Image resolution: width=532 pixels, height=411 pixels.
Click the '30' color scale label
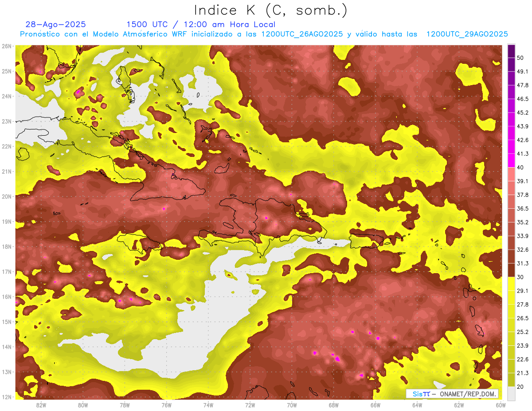[x=520, y=277]
